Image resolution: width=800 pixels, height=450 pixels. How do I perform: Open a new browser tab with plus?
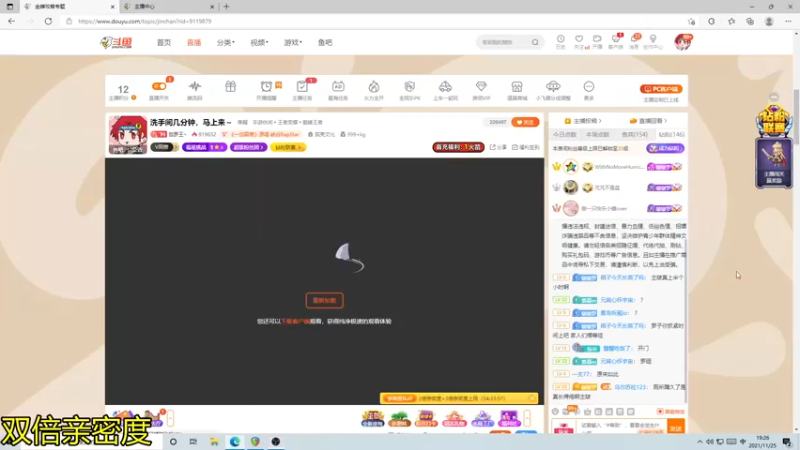(x=227, y=7)
